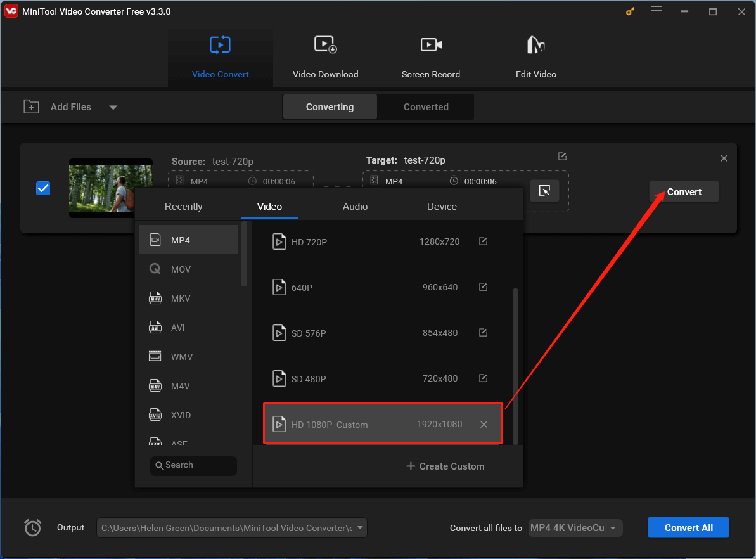This screenshot has width=756, height=559.
Task: Open the scheduled task clock icon
Action: click(32, 528)
